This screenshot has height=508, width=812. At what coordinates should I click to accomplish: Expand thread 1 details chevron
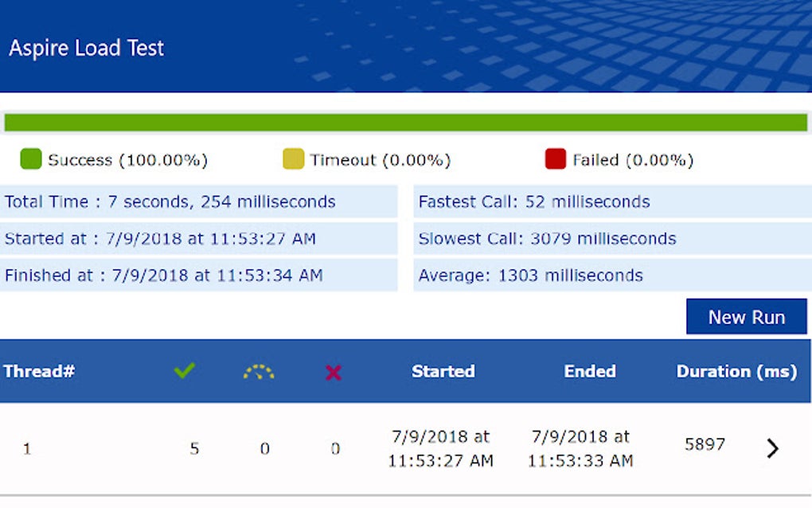pyautogui.click(x=772, y=448)
